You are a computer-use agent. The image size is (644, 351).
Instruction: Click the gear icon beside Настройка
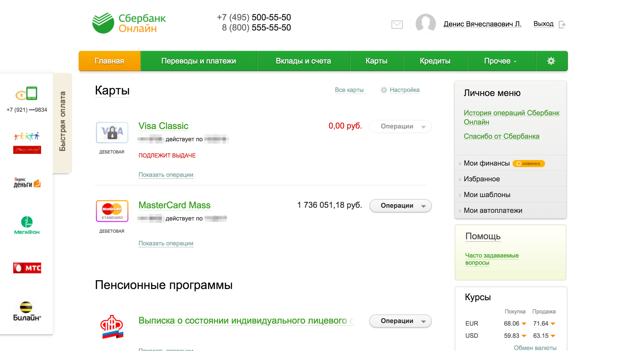384,90
